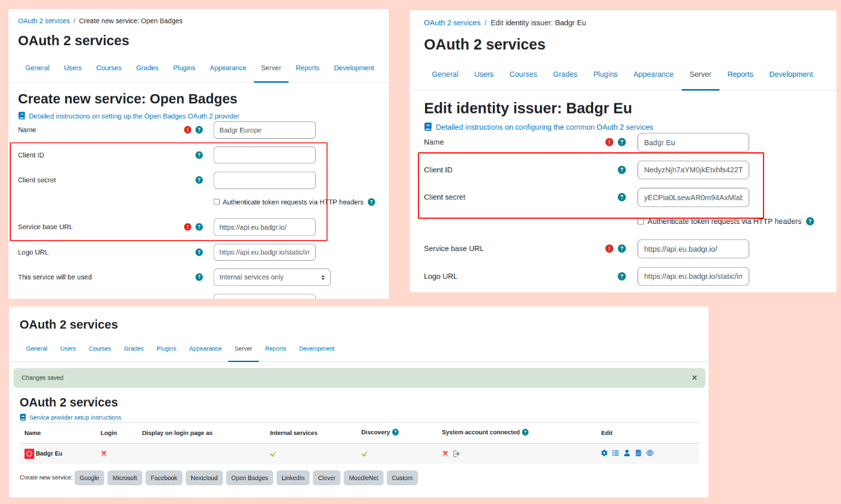Open Client ID help in Edit identity issuer form
The width and height of the screenshot is (841, 504).
(x=621, y=170)
